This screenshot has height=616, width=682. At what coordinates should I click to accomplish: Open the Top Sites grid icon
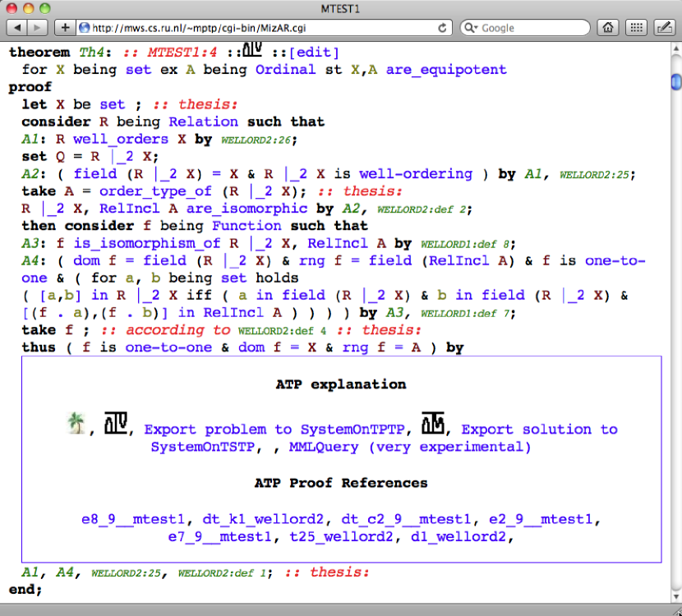pos(636,28)
